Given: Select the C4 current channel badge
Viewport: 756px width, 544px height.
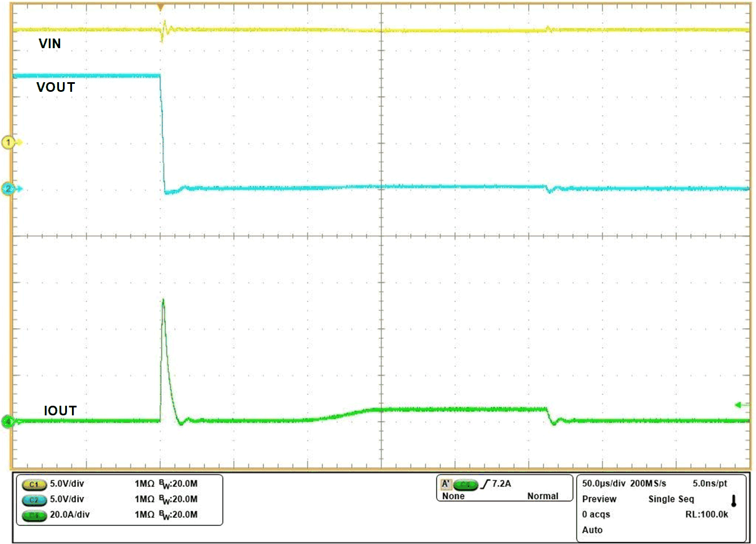Looking at the screenshot, I should (x=34, y=516).
